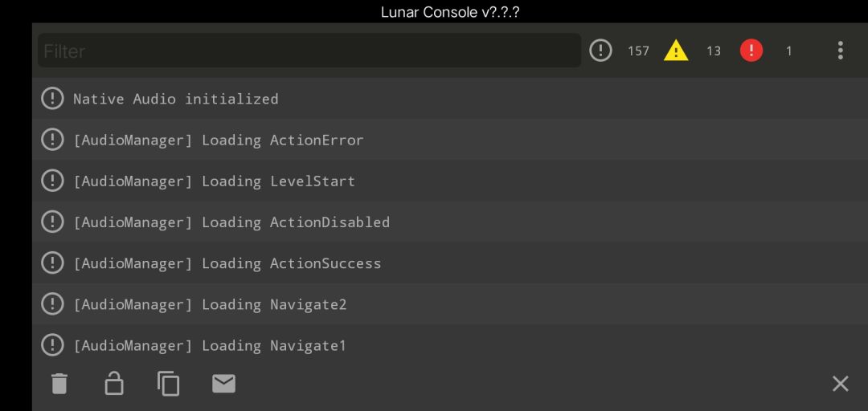Select the error count showing 1
This screenshot has height=411, width=868.
[789, 51]
